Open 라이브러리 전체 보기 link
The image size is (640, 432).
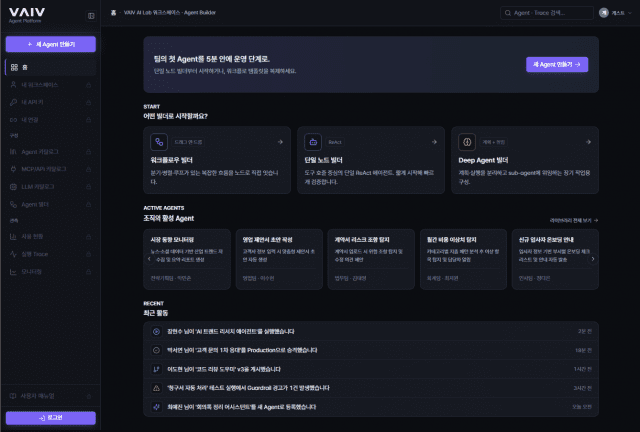click(573, 220)
